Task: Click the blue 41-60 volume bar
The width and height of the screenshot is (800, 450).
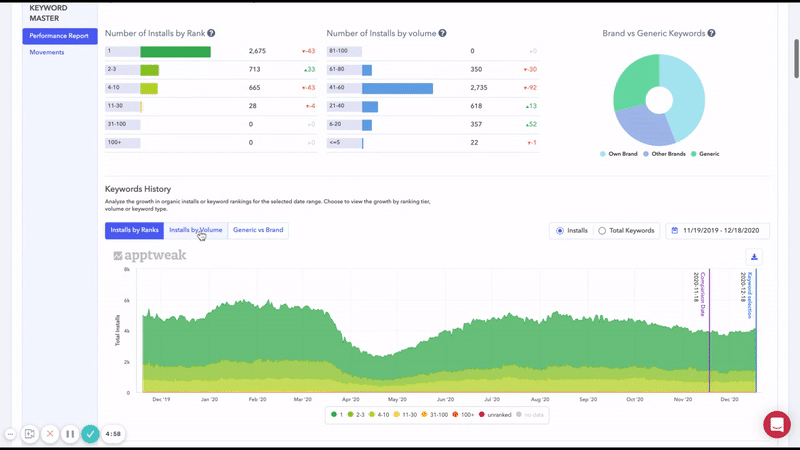Action: tap(397, 88)
